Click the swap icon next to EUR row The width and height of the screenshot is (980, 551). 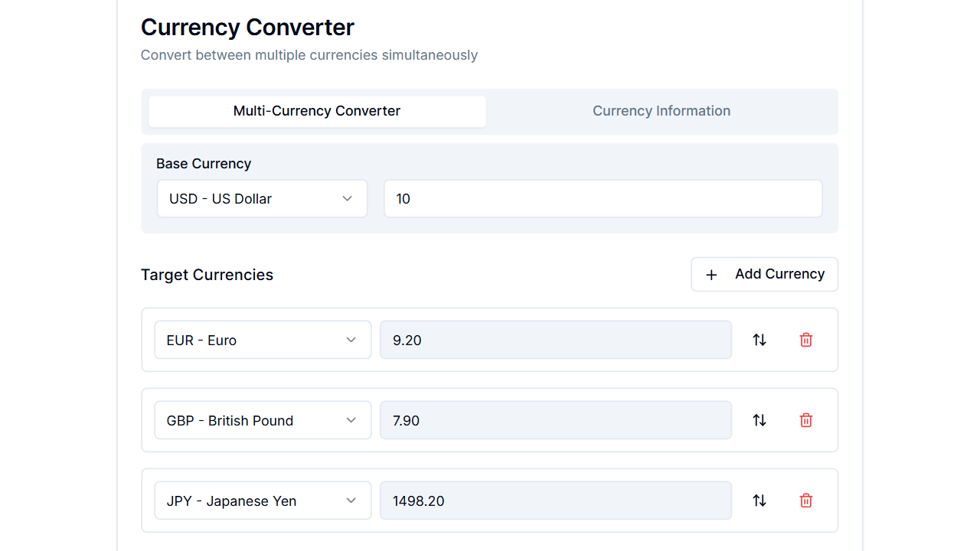point(759,339)
